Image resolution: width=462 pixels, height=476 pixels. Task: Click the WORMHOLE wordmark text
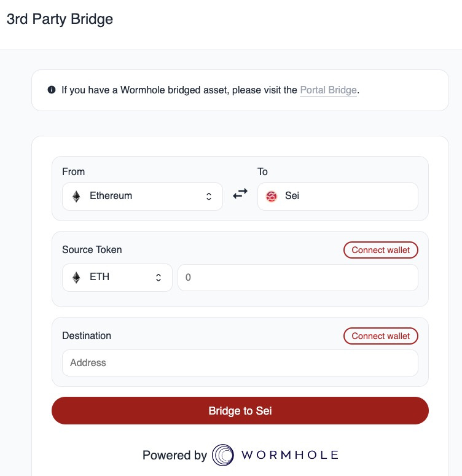(x=290, y=455)
